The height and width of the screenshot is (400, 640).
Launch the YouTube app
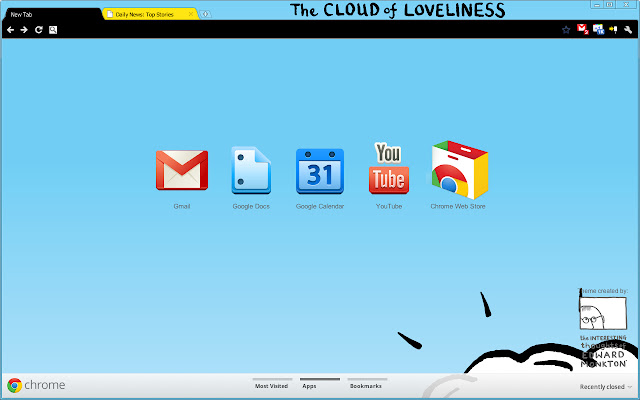point(389,168)
